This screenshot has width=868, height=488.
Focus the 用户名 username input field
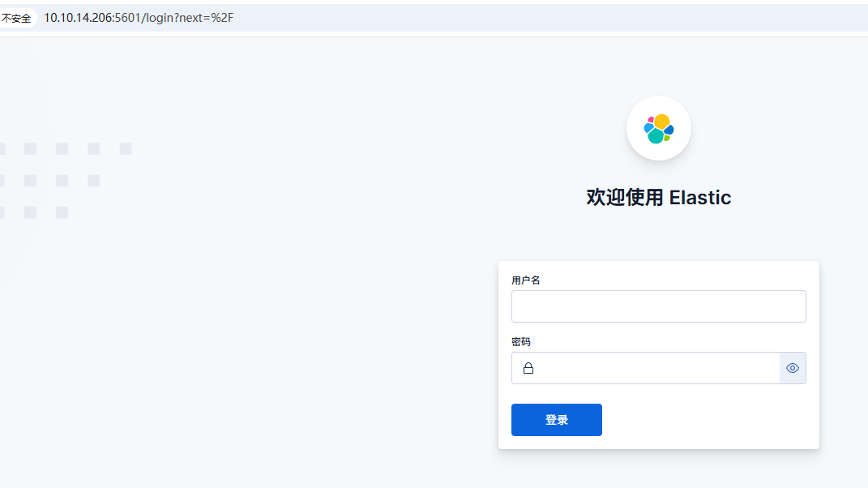point(659,306)
